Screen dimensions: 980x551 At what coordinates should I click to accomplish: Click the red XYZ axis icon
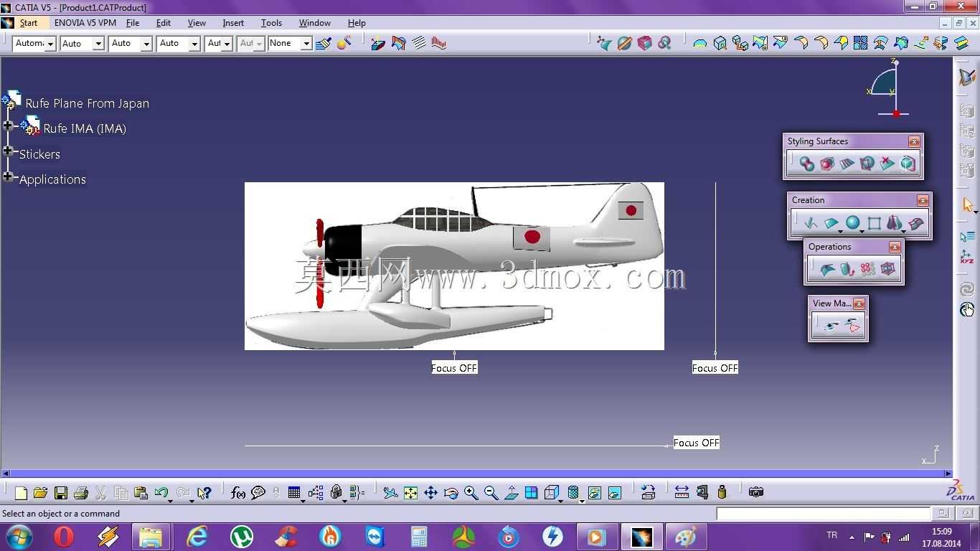point(967,257)
